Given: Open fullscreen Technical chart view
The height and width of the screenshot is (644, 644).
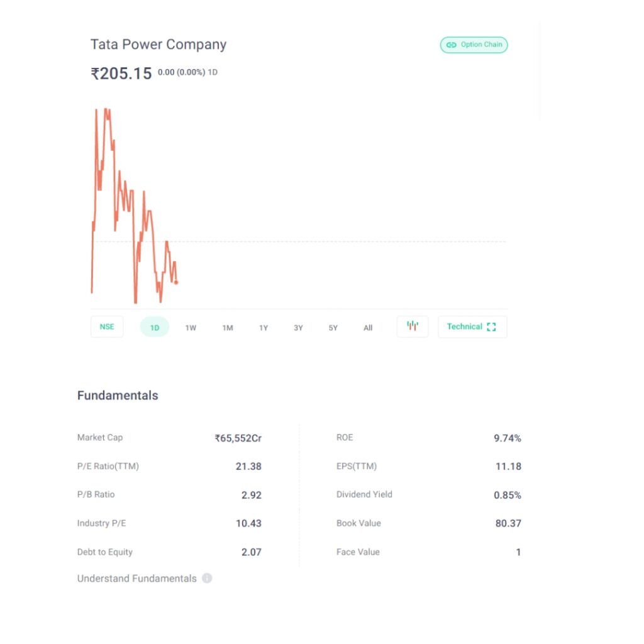Looking at the screenshot, I should pos(472,326).
